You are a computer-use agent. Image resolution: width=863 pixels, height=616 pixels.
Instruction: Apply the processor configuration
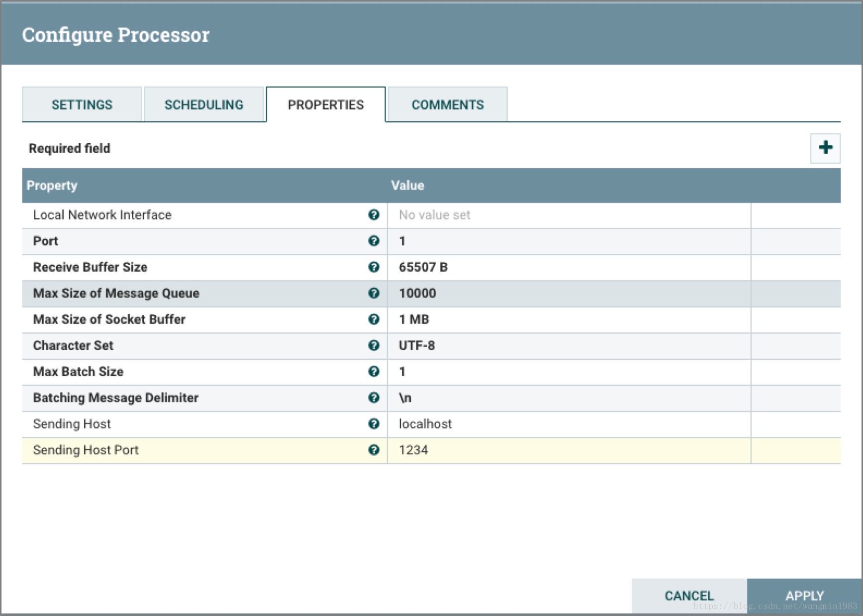coord(804,596)
